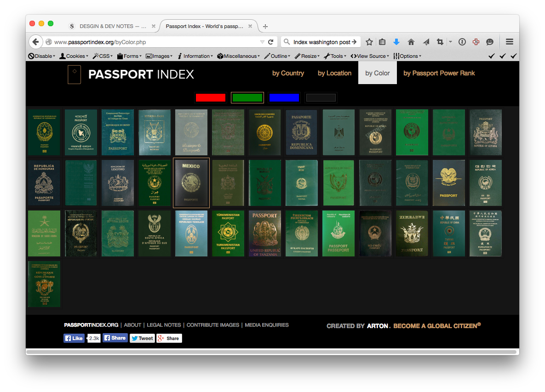Open ARTON creator link
Screen dimensions: 545x392
(x=378, y=326)
